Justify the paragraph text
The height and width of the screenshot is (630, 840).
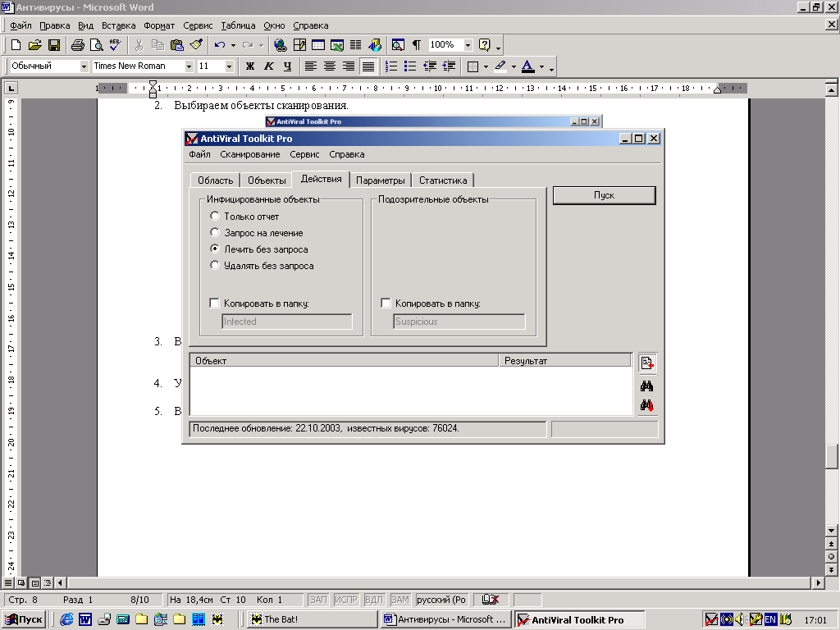[367, 66]
